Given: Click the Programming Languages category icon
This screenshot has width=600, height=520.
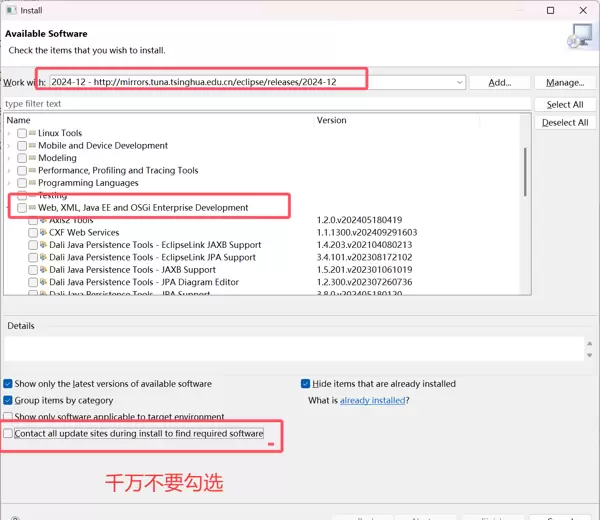Looking at the screenshot, I should tap(33, 183).
